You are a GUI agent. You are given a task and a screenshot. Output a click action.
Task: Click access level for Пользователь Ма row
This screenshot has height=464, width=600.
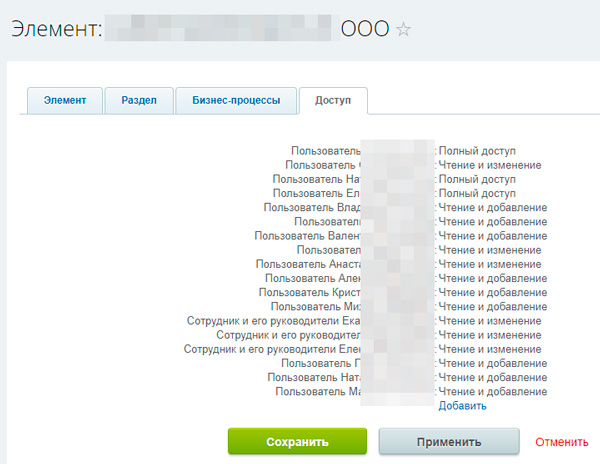(492, 392)
